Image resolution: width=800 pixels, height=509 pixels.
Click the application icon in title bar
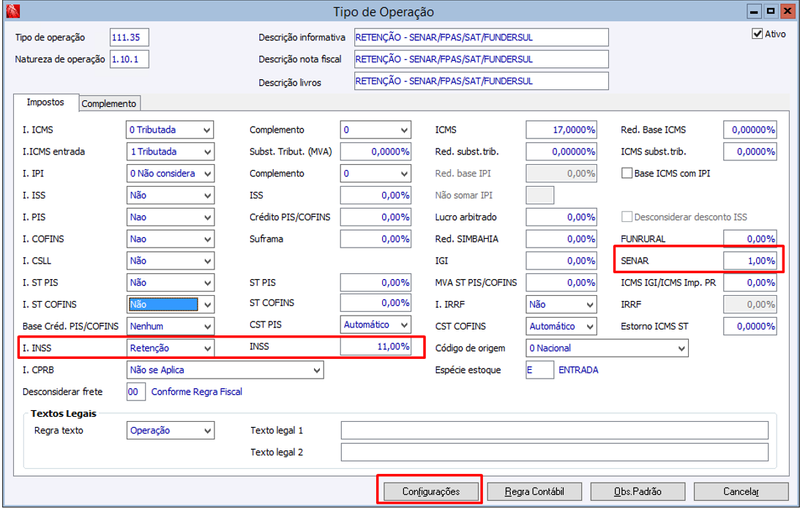(x=13, y=11)
